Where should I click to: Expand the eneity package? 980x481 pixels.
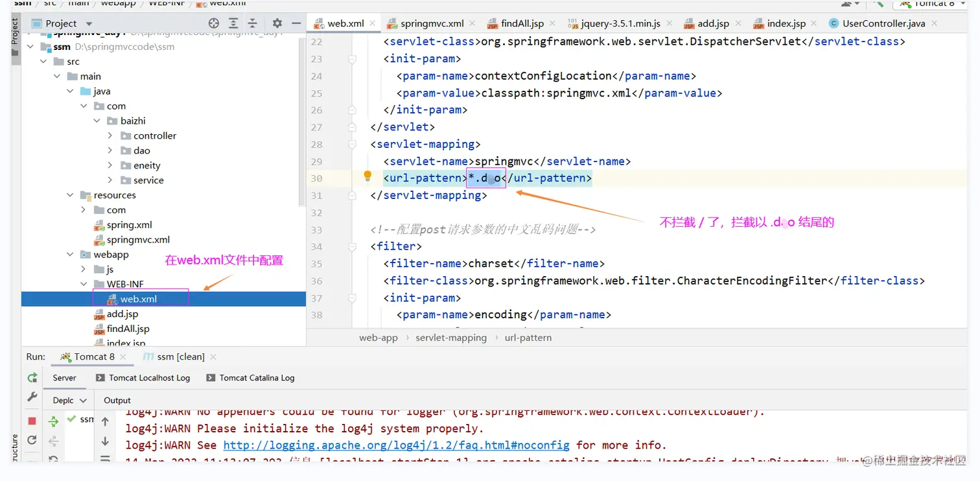(x=110, y=165)
